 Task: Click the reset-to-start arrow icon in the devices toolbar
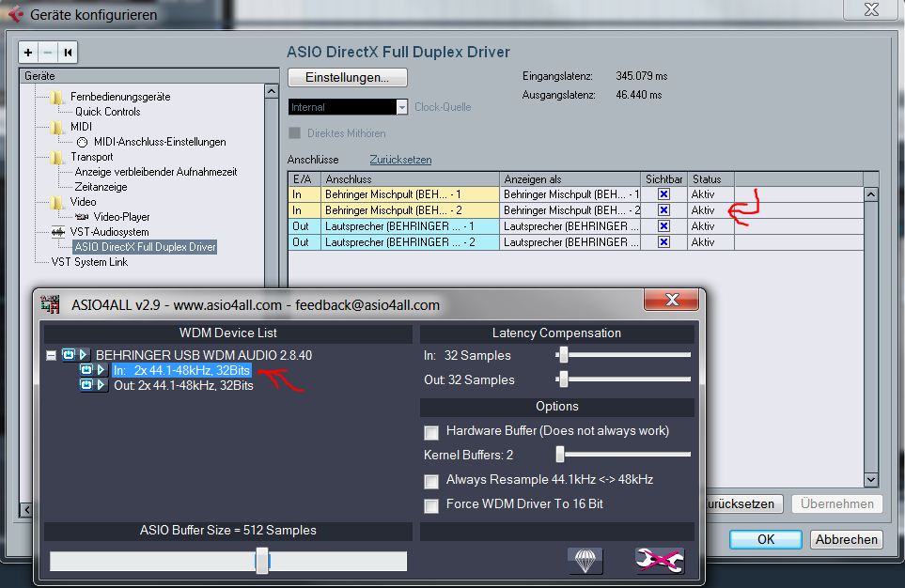tap(68, 53)
